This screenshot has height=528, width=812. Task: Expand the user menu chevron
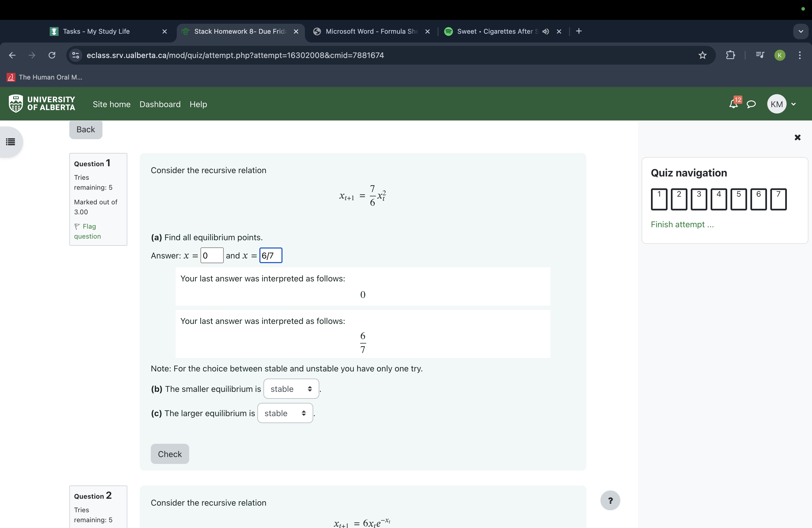coord(793,104)
